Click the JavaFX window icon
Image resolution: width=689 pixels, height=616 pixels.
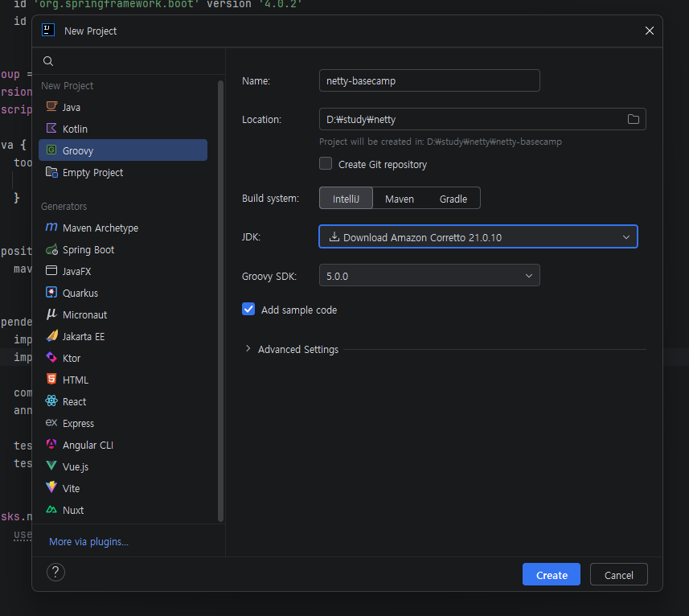point(51,271)
